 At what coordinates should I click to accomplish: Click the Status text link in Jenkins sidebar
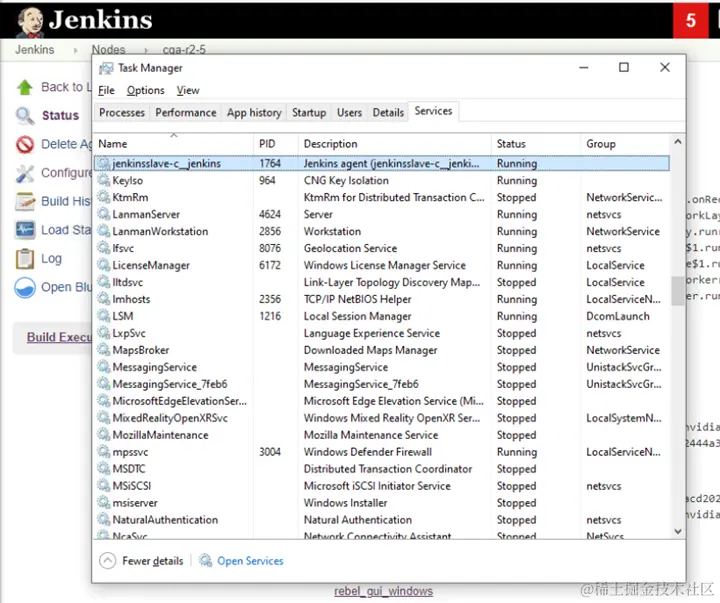pyautogui.click(x=61, y=115)
